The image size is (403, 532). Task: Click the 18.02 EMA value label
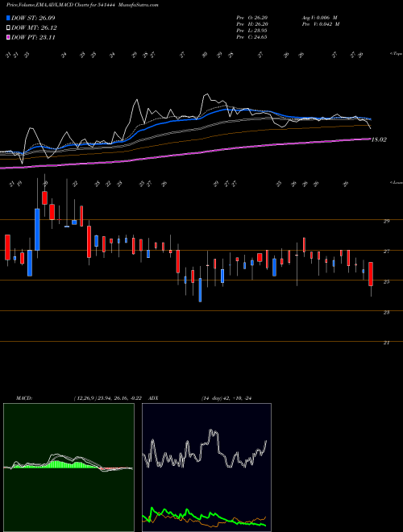point(379,139)
